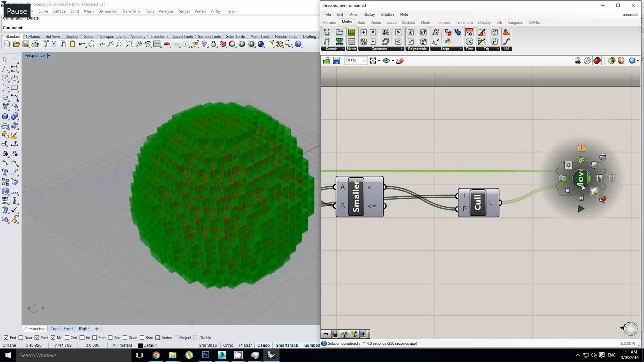Toggle the Near osnap checkbox

pos(21,338)
